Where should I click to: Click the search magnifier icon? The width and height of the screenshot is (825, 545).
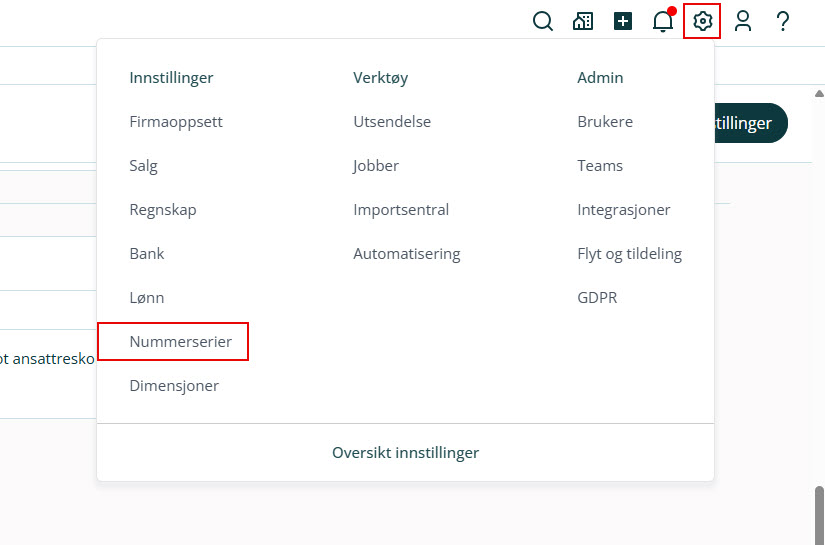tap(543, 21)
